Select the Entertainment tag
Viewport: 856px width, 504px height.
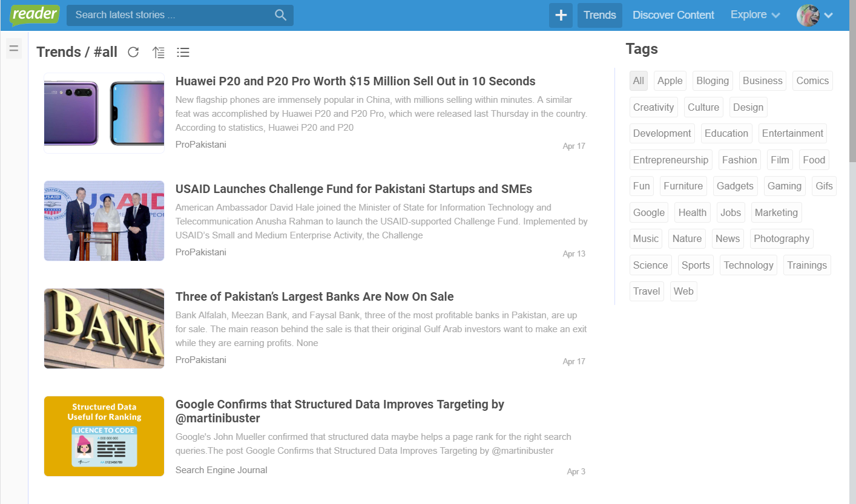pyautogui.click(x=792, y=133)
